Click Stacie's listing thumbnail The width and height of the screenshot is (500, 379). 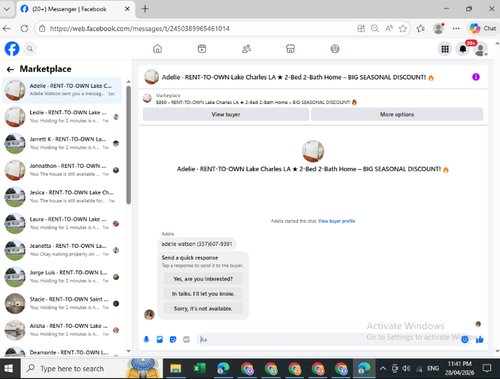tap(15, 303)
